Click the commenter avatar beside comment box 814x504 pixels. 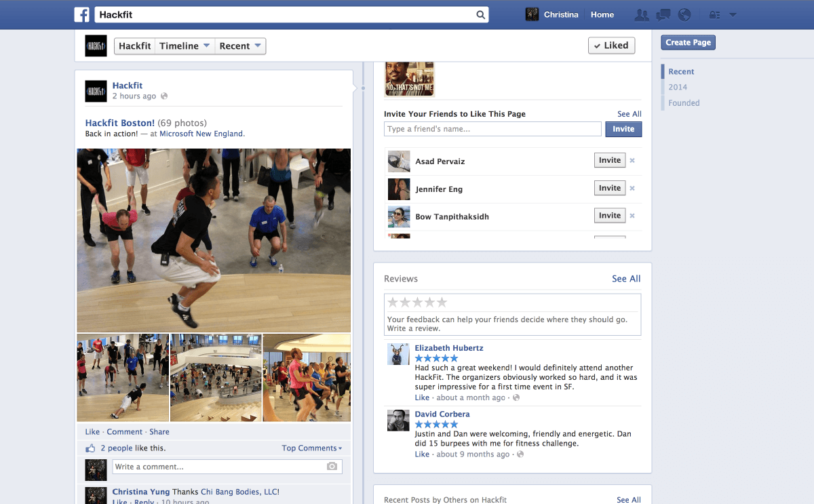[96, 470]
